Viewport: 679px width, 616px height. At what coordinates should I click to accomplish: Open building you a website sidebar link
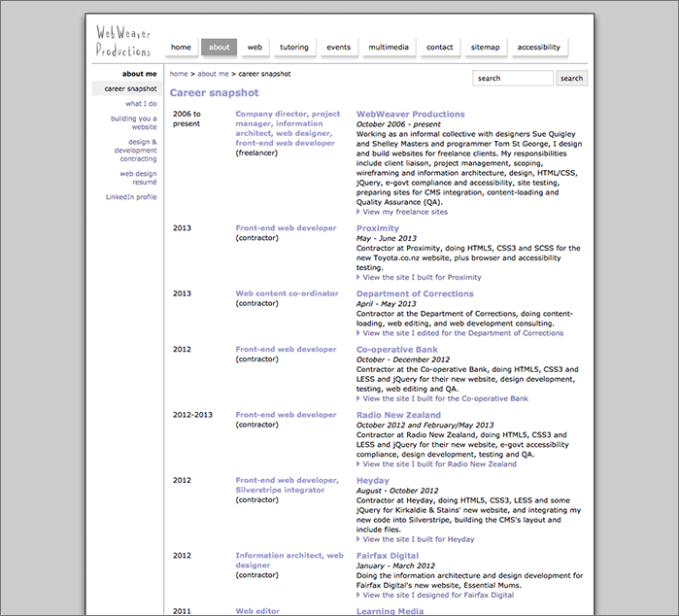coord(134,122)
